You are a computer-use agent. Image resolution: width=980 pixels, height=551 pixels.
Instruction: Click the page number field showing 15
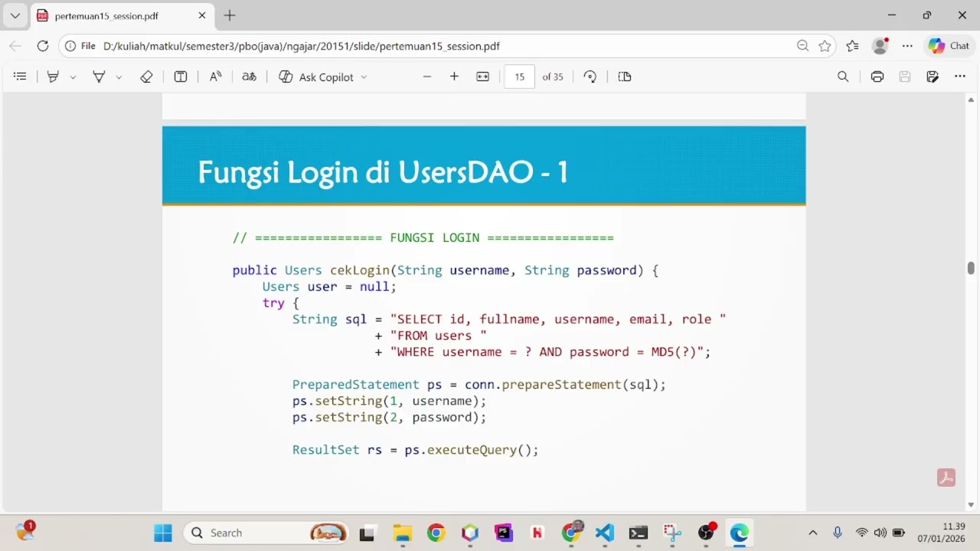tap(519, 77)
